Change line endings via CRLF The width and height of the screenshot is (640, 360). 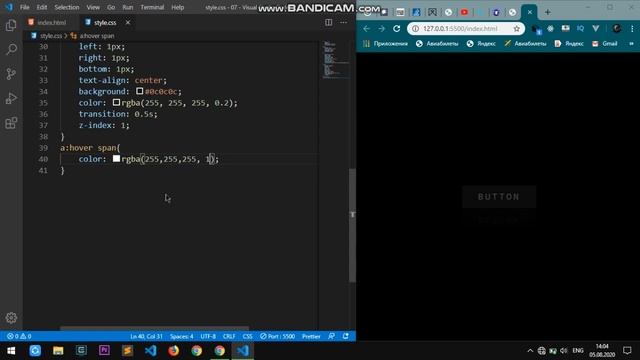[x=229, y=336]
